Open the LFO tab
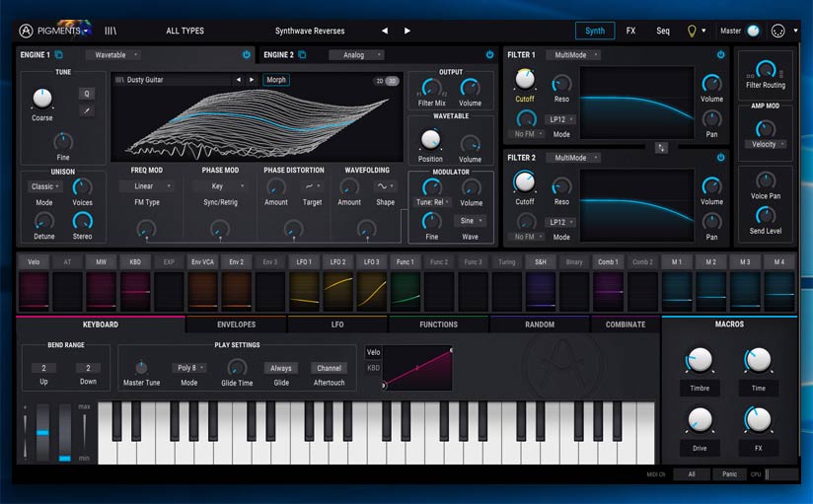This screenshot has height=504, width=813. click(337, 324)
